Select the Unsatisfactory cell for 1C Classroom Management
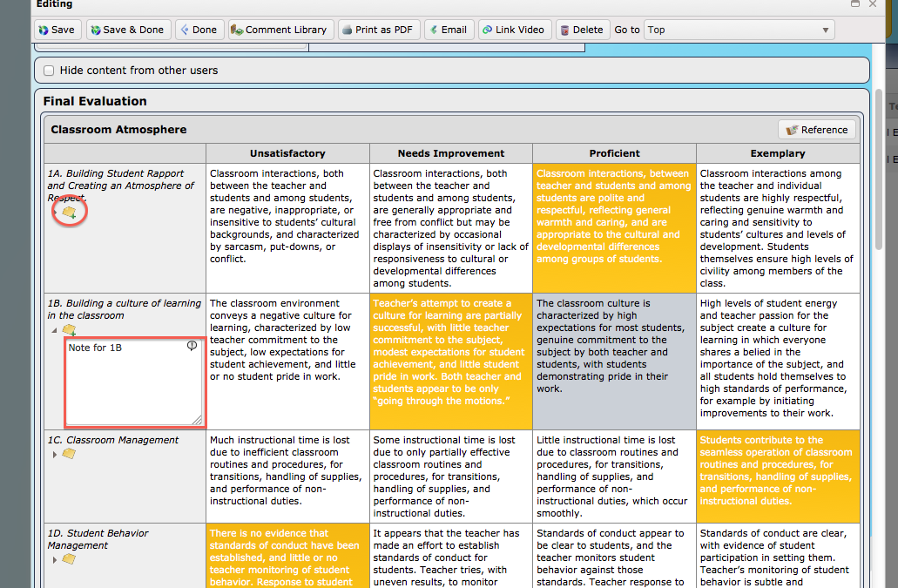This screenshot has height=588, width=898. [x=287, y=476]
